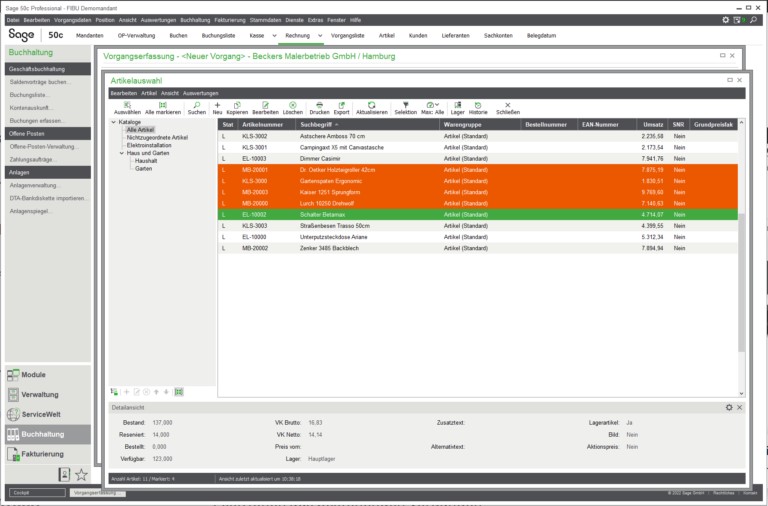This screenshot has height=506, width=768.
Task: Create a new article with Neu
Action: (x=218, y=105)
